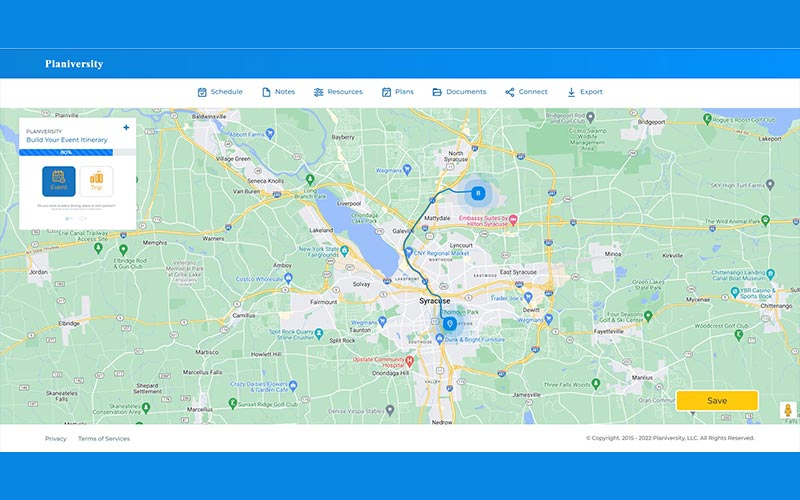Click the Fayetteville town label
Image resolution: width=800 pixels, height=500 pixels.
click(609, 331)
